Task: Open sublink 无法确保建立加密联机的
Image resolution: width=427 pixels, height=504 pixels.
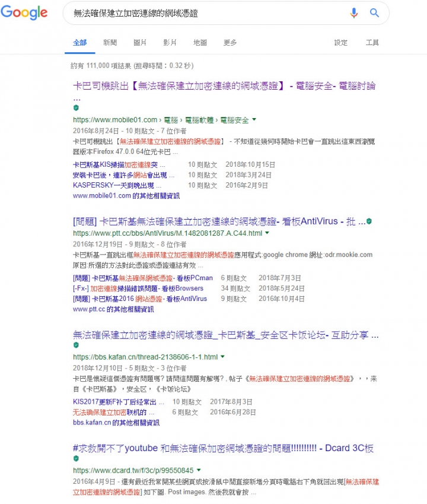Action: tap(113, 413)
